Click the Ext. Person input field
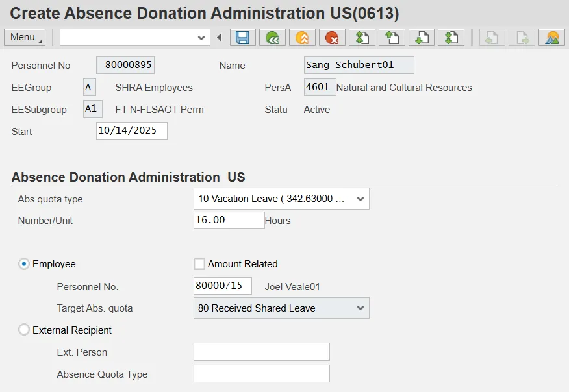 point(261,352)
